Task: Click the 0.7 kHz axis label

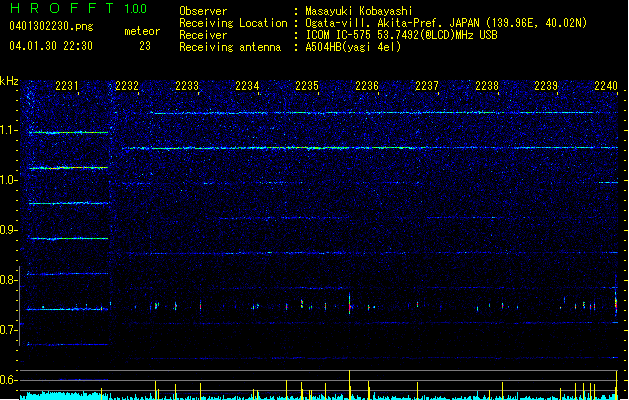Action: tap(8, 330)
